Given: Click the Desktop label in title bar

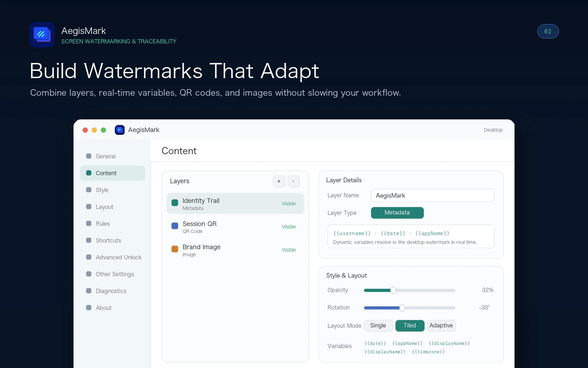Looking at the screenshot, I should (x=493, y=130).
